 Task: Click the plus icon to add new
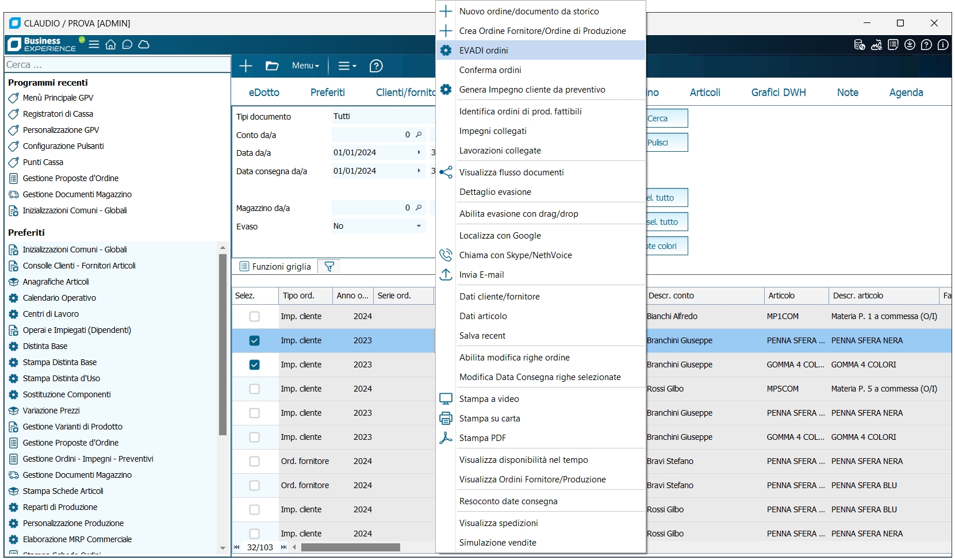tap(246, 66)
